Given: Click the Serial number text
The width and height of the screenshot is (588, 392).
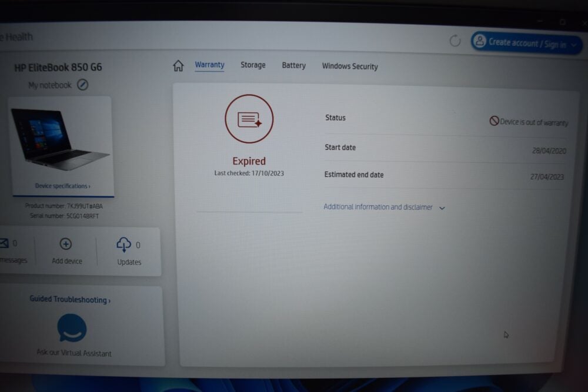Looking at the screenshot, I should (64, 216).
